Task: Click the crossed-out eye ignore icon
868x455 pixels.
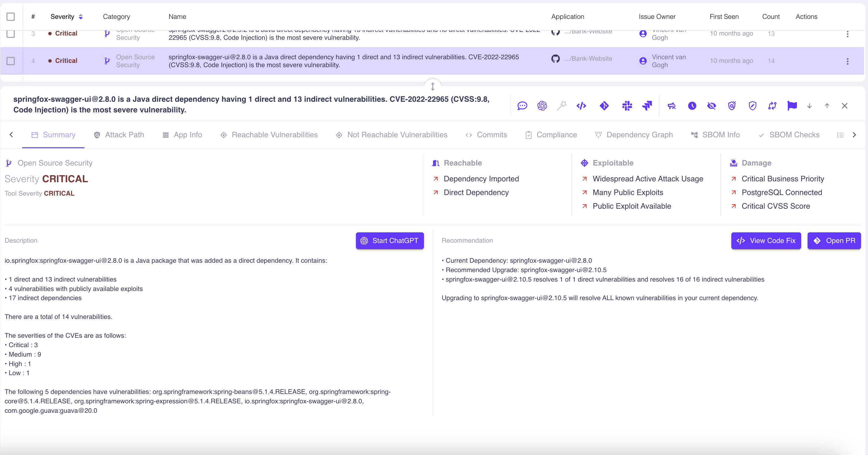Action: click(712, 106)
